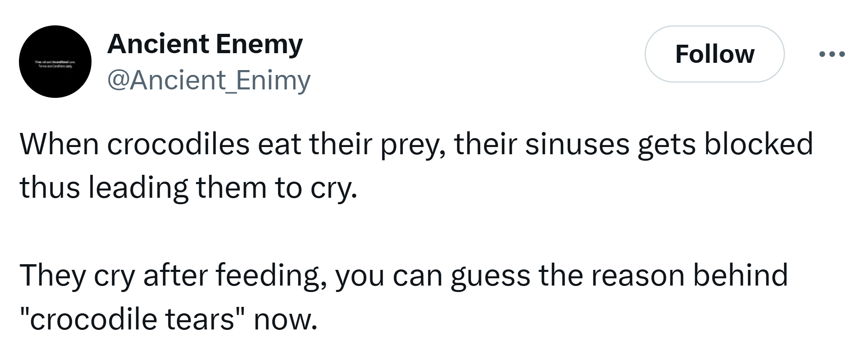868x350 pixels.
Task: Open the @Ancient_Enimy handle link
Action: pos(209,81)
